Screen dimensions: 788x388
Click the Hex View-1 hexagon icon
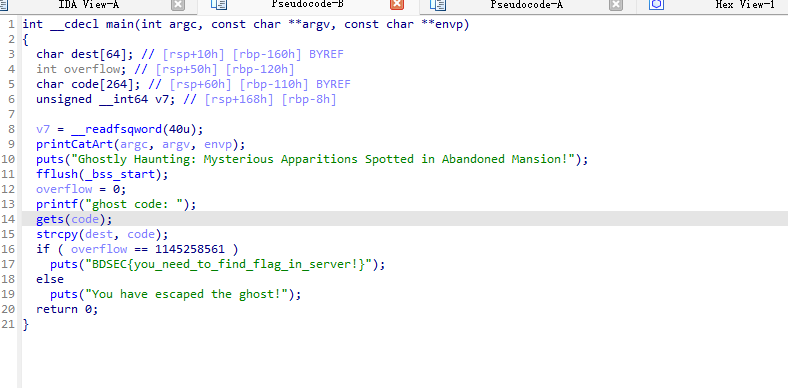[656, 5]
